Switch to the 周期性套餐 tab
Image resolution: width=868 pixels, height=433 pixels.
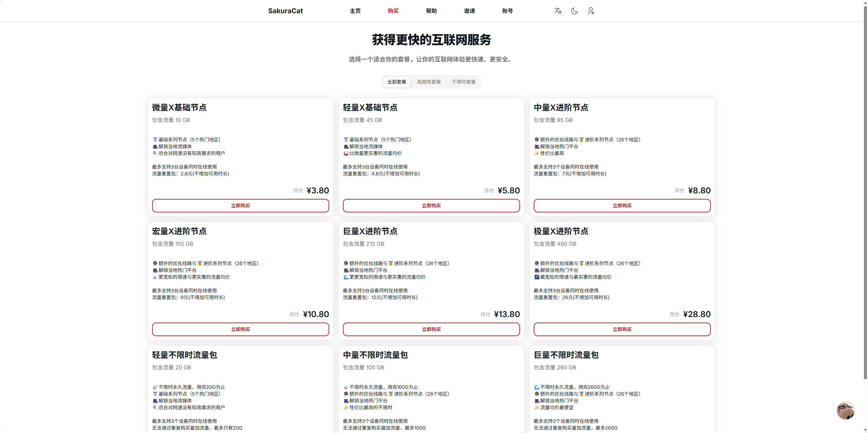(x=429, y=82)
